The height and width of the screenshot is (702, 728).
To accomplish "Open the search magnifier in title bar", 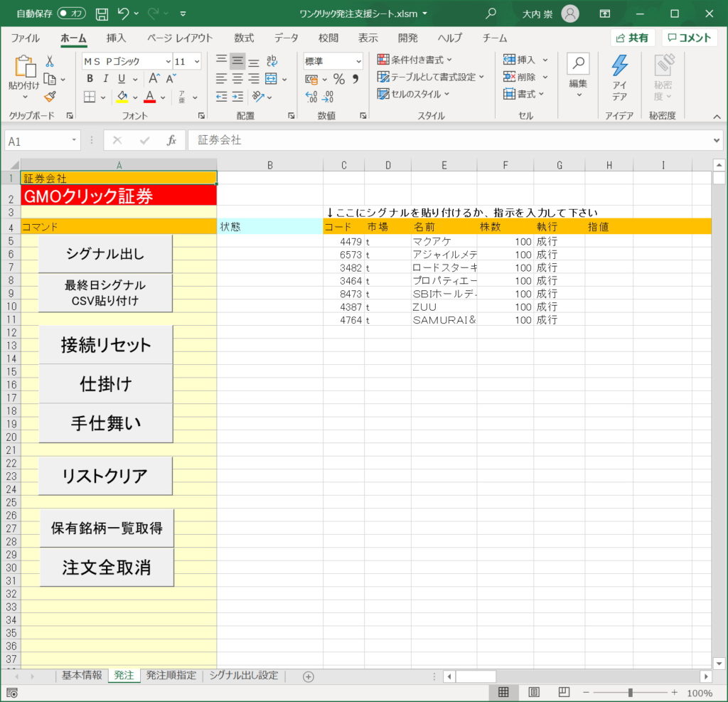I will click(x=491, y=14).
